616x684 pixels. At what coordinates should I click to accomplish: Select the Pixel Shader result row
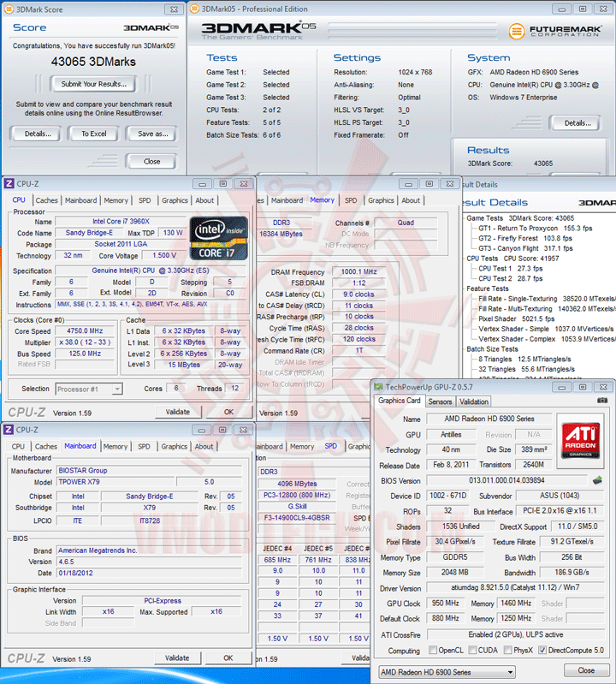pos(516,318)
